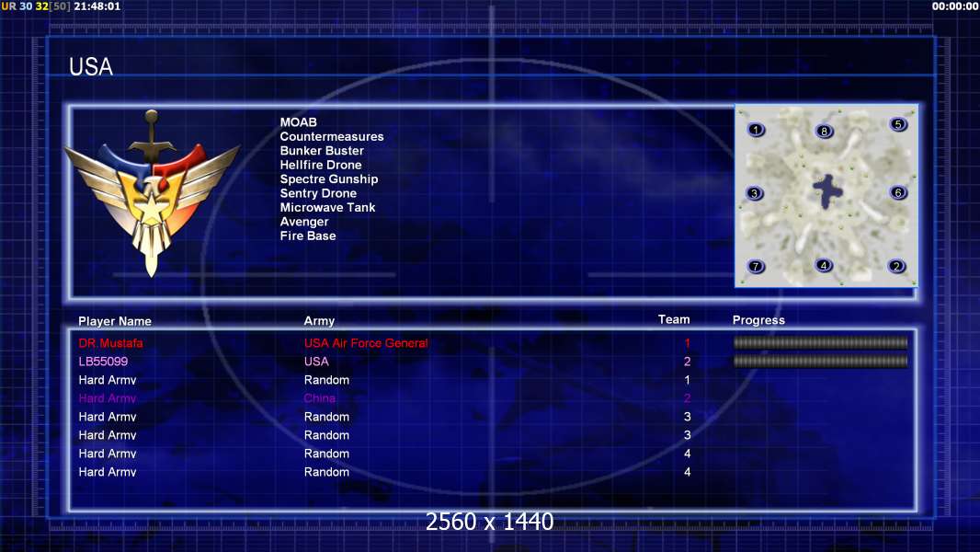Click the Bunker Buster entry
The width and height of the screenshot is (980, 552).
tap(321, 151)
